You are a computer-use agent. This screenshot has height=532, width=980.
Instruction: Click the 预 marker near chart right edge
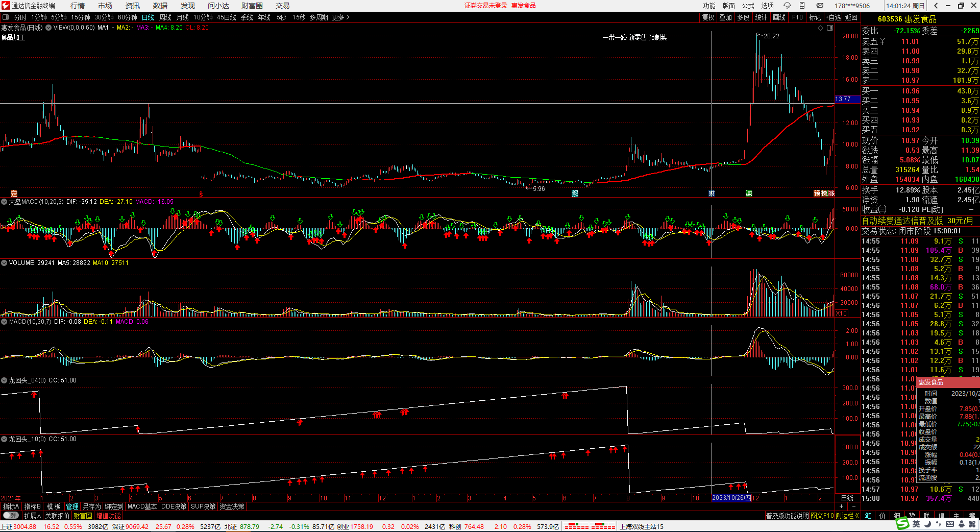(817, 194)
